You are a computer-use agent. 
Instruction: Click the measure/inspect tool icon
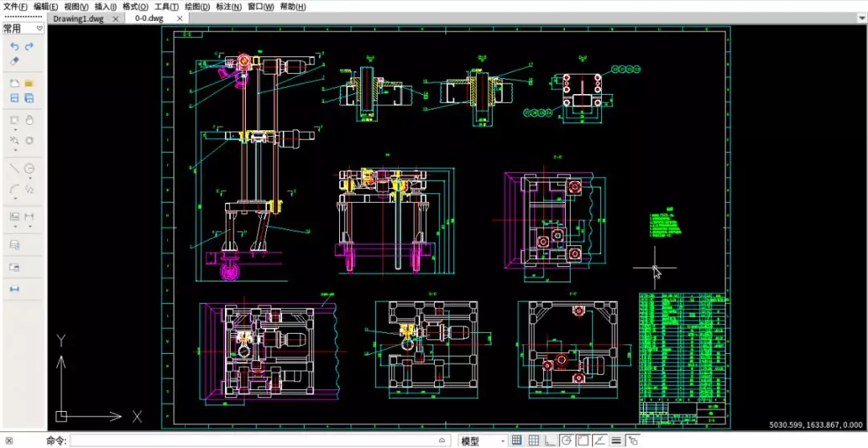tap(15, 141)
